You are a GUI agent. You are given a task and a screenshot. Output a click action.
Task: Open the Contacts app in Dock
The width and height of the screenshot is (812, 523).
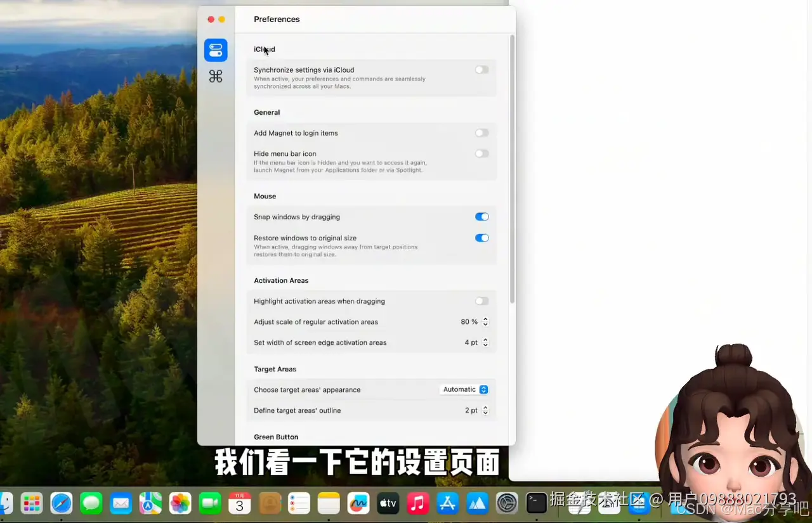coord(270,504)
